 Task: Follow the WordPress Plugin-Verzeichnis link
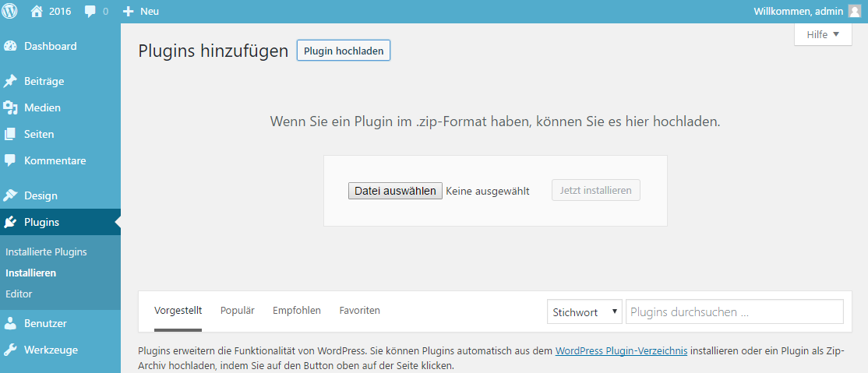coord(621,351)
